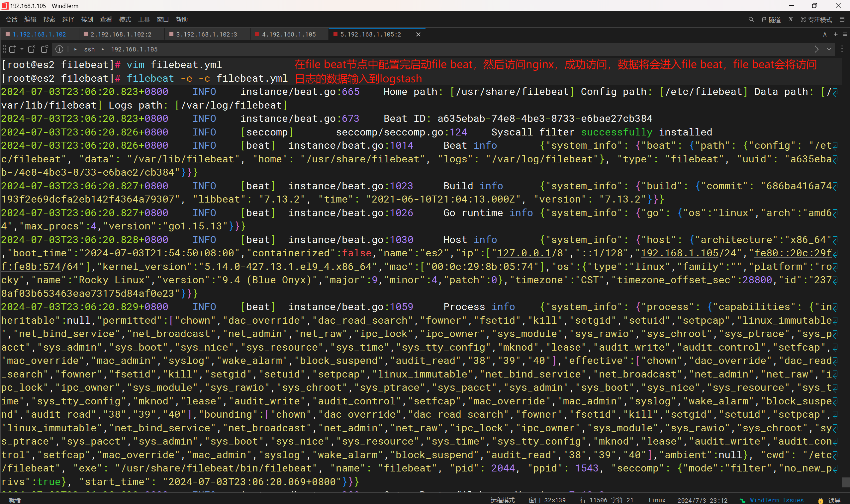This screenshot has width=850, height=504.
Task: Expand the address bar dropdown chevron
Action: pyautogui.click(x=829, y=49)
